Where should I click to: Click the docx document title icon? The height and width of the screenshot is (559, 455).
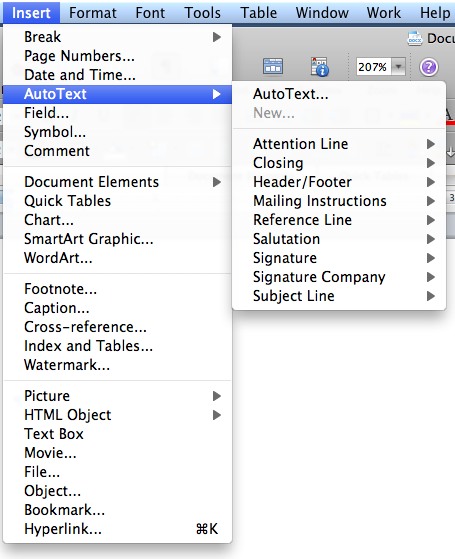(415, 38)
